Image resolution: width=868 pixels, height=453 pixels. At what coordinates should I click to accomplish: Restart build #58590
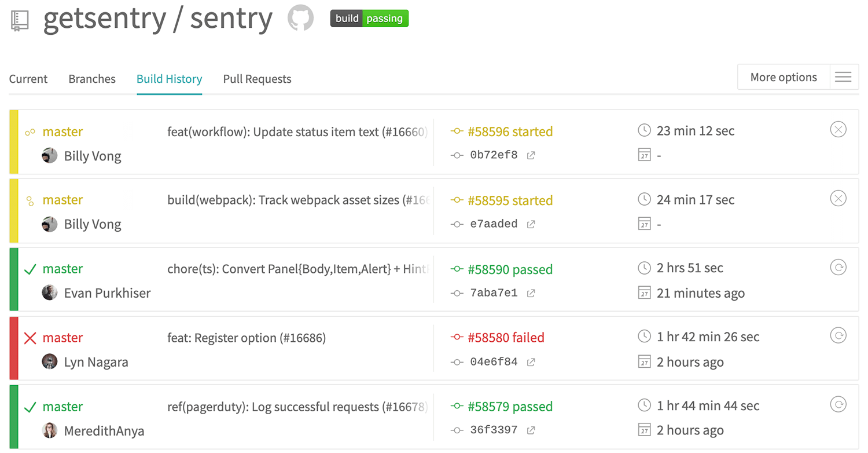click(x=838, y=267)
